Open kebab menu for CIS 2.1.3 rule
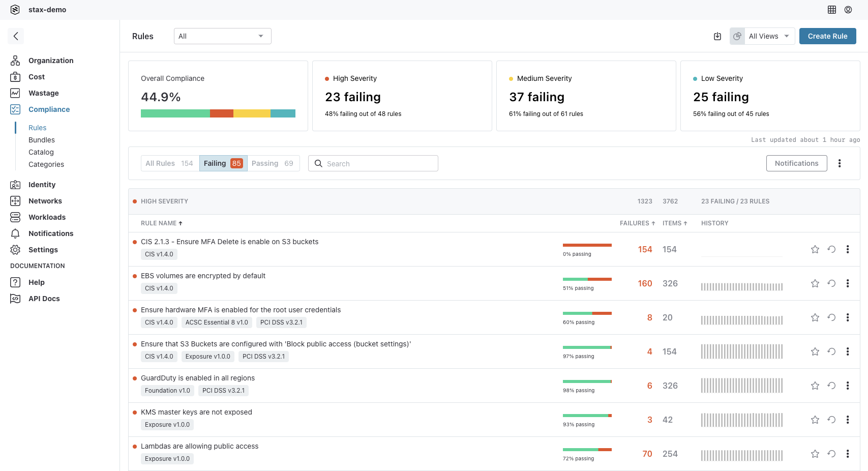 tap(848, 249)
